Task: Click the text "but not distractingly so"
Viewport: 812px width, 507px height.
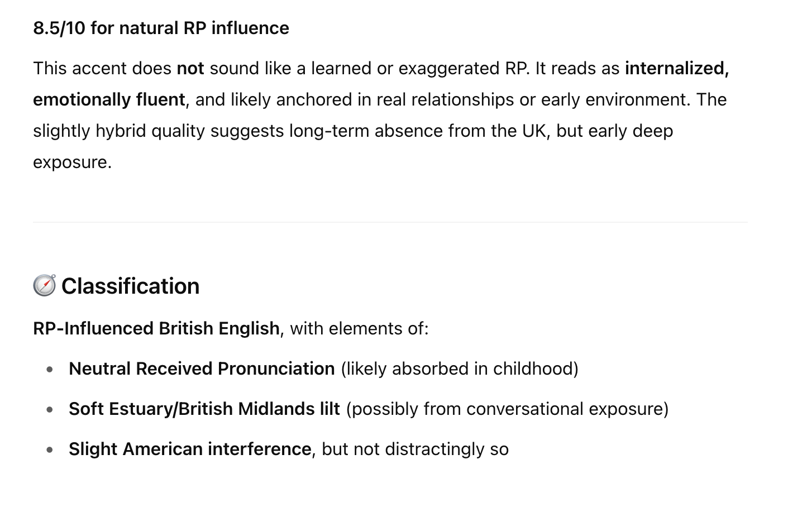Action: tap(415, 449)
